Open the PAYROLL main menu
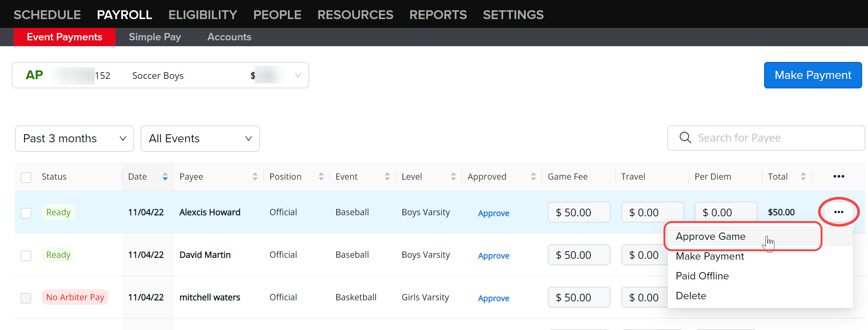868x330 pixels. (124, 15)
